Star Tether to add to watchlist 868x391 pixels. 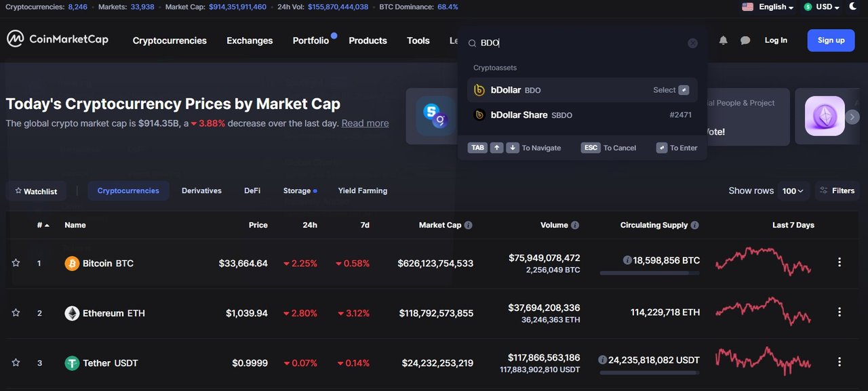(16, 363)
